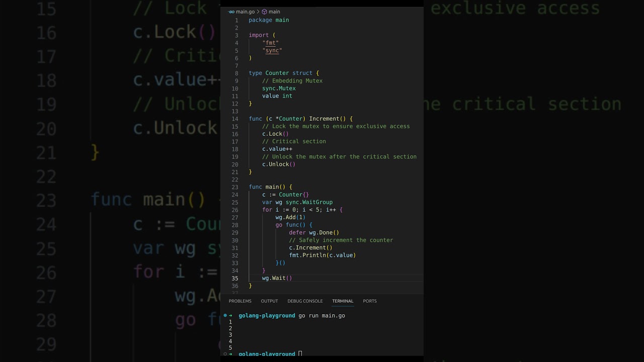Screen dimensions: 644x362
Task: Click the "func main() {" line
Action: point(270,187)
